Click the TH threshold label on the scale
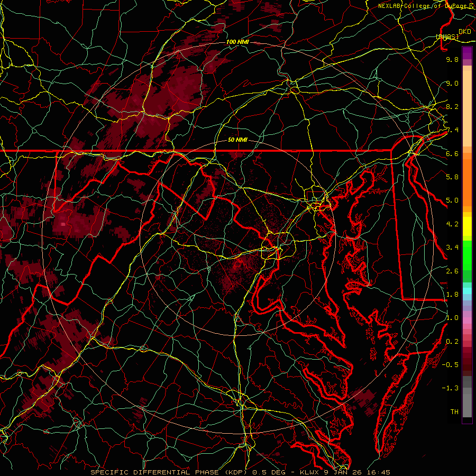 coord(454,412)
